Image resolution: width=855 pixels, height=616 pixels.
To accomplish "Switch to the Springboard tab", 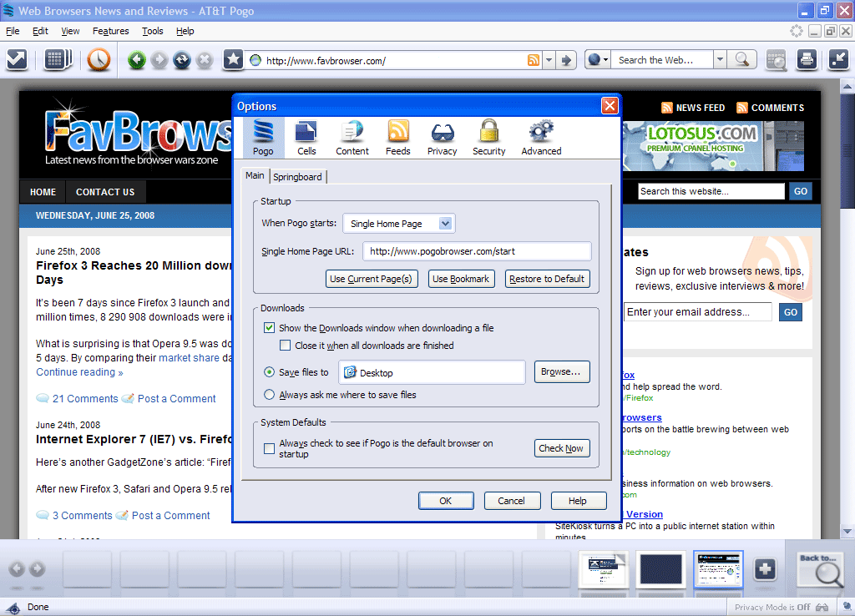I will click(x=298, y=177).
